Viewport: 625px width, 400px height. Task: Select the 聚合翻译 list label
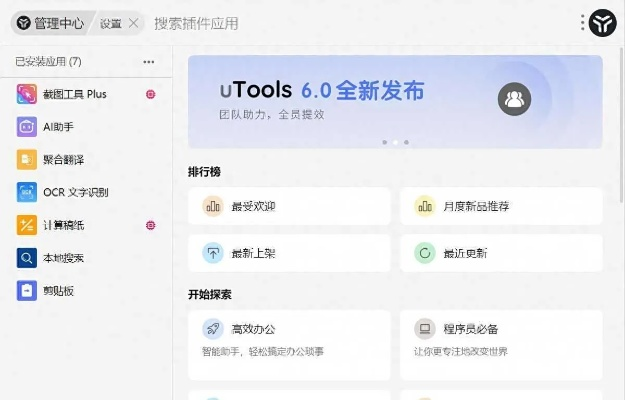pos(63,160)
